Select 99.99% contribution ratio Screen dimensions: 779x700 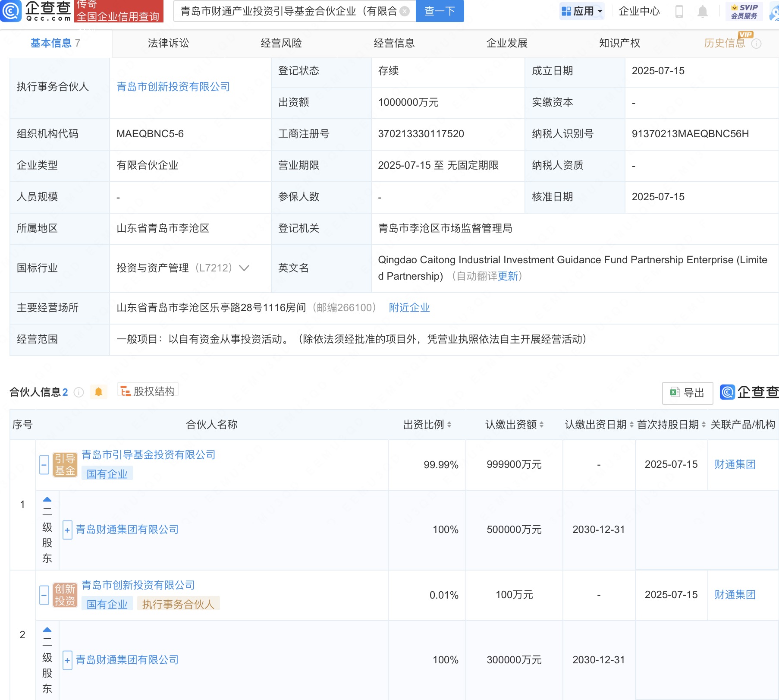coord(441,465)
